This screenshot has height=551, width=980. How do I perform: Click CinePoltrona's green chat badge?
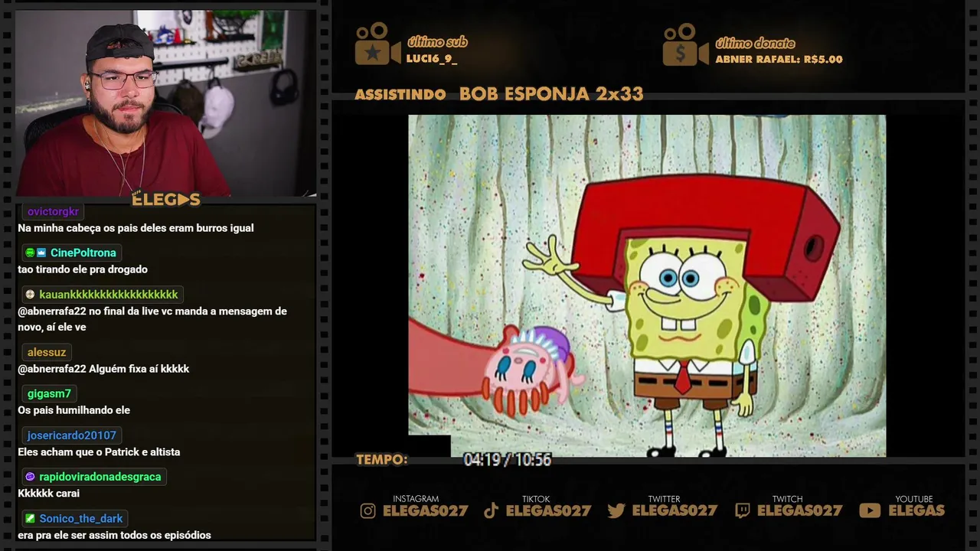tap(30, 253)
